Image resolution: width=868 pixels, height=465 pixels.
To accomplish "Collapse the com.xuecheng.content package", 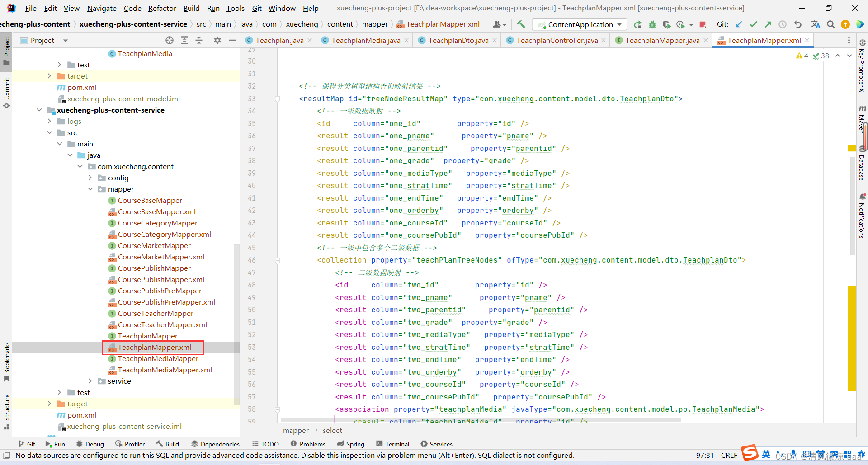I will pos(80,166).
